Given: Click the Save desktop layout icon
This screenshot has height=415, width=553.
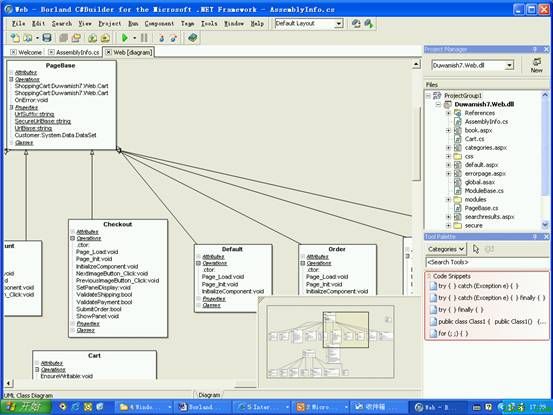Looking at the screenshot, I should [356, 24].
